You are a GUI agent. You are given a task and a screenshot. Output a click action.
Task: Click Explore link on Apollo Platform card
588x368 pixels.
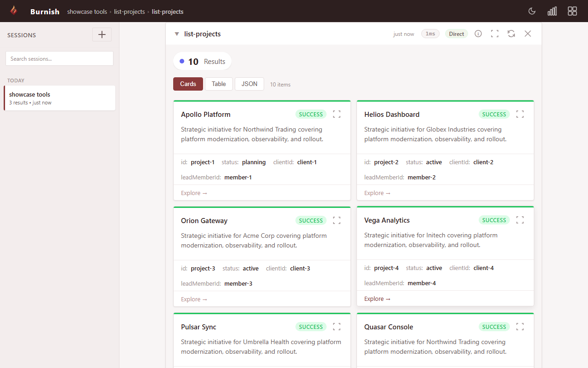194,193
